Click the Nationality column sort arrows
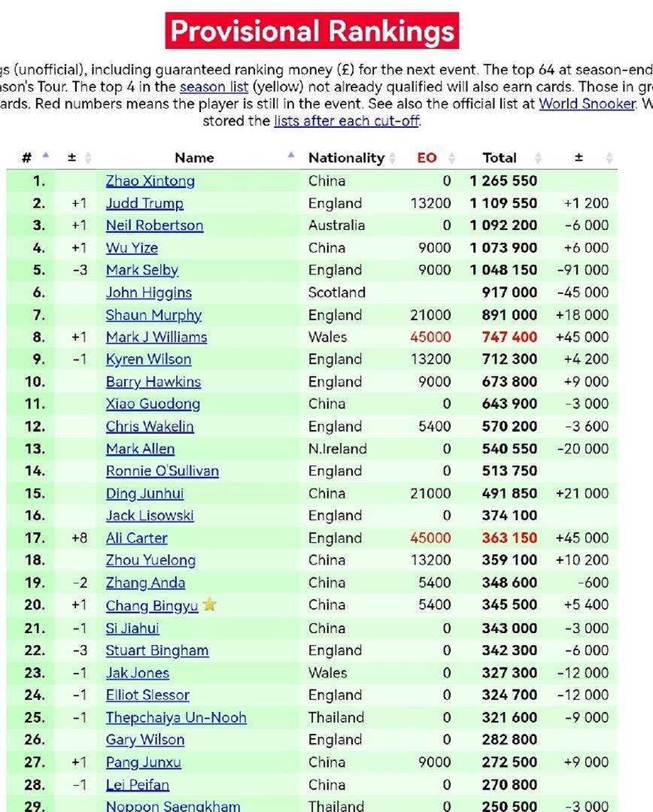This screenshot has width=653, height=812. 392,157
